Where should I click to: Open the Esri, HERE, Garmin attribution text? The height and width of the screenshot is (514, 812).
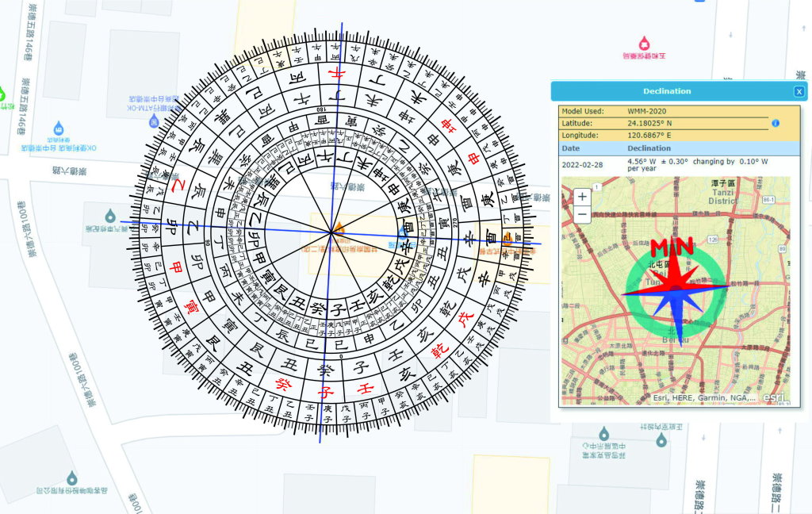click(704, 398)
